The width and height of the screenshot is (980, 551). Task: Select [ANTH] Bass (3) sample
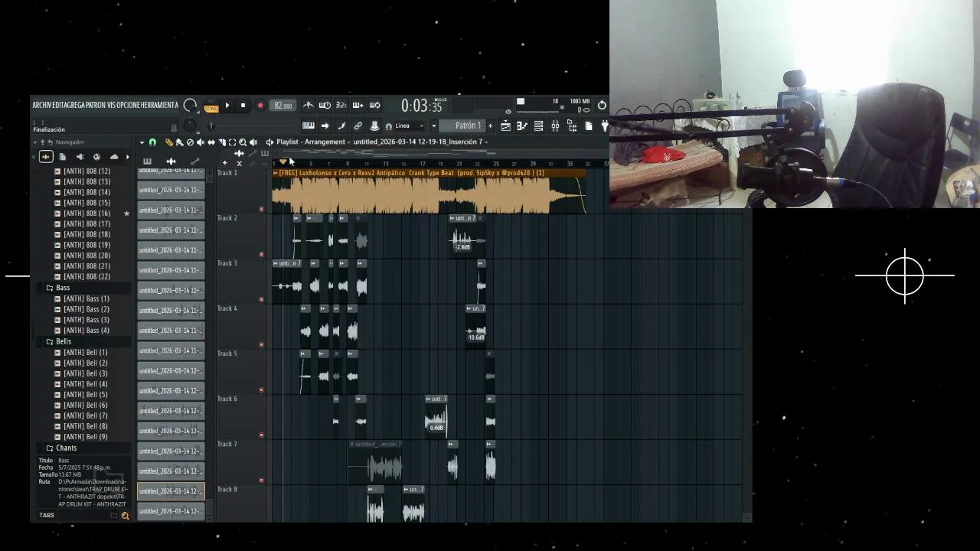(86, 320)
